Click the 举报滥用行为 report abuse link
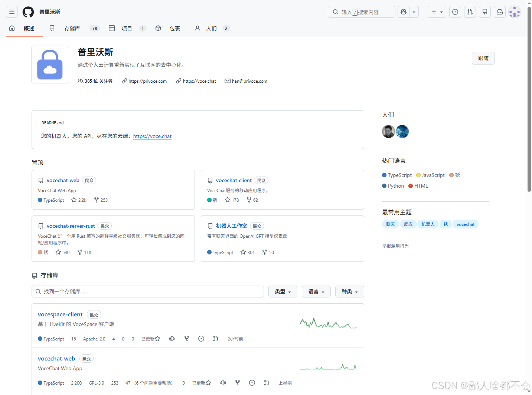Image resolution: width=532 pixels, height=395 pixels. 395,246
